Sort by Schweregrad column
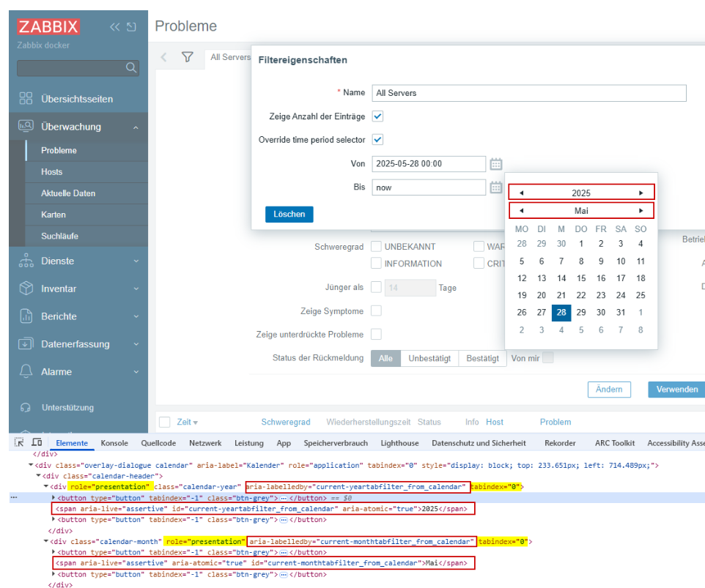The width and height of the screenshot is (705, 588). point(286,422)
